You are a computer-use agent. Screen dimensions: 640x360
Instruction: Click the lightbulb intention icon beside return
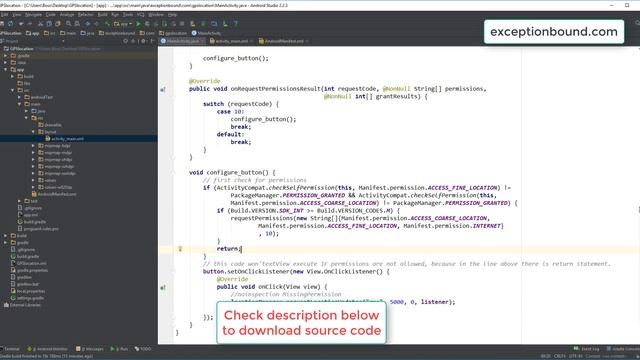(x=180, y=249)
